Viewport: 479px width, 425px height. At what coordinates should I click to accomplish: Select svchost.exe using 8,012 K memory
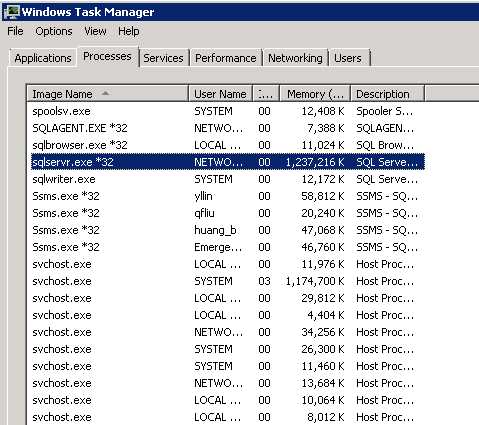pyautogui.click(x=228, y=417)
